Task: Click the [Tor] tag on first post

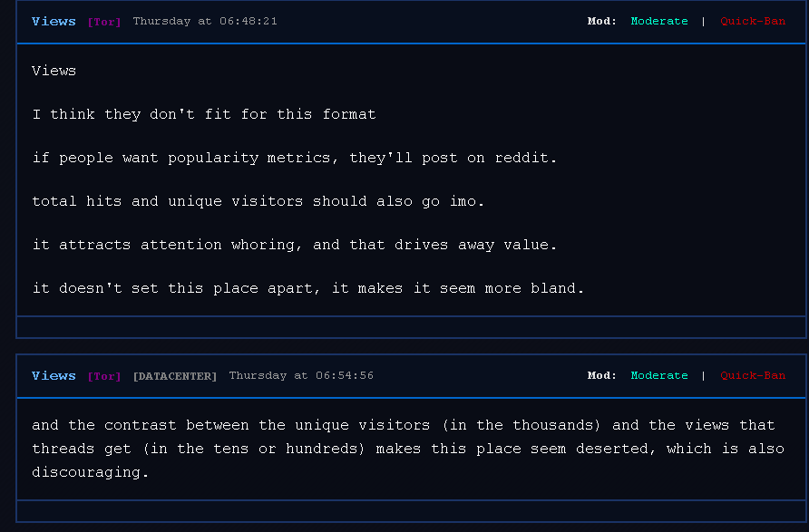Action: pyautogui.click(x=103, y=22)
